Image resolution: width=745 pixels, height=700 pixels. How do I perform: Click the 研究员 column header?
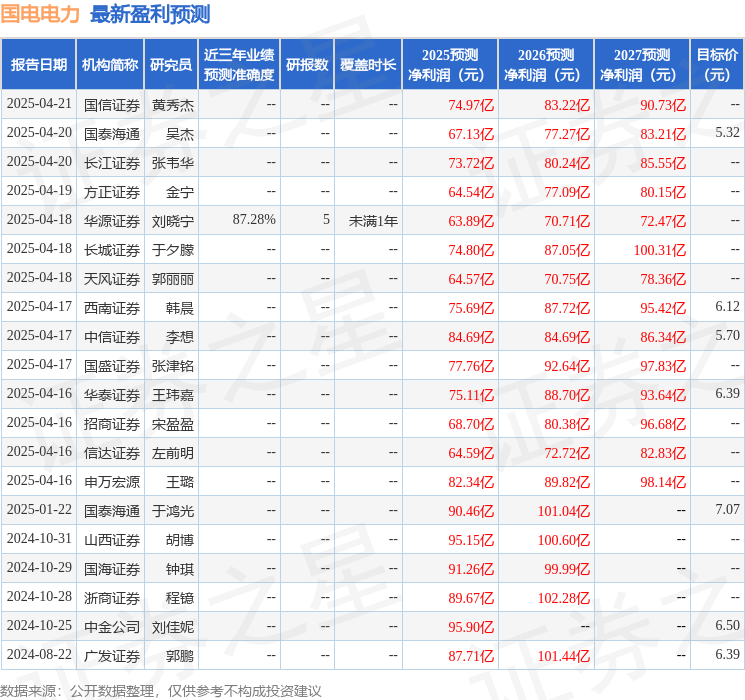pyautogui.click(x=171, y=65)
